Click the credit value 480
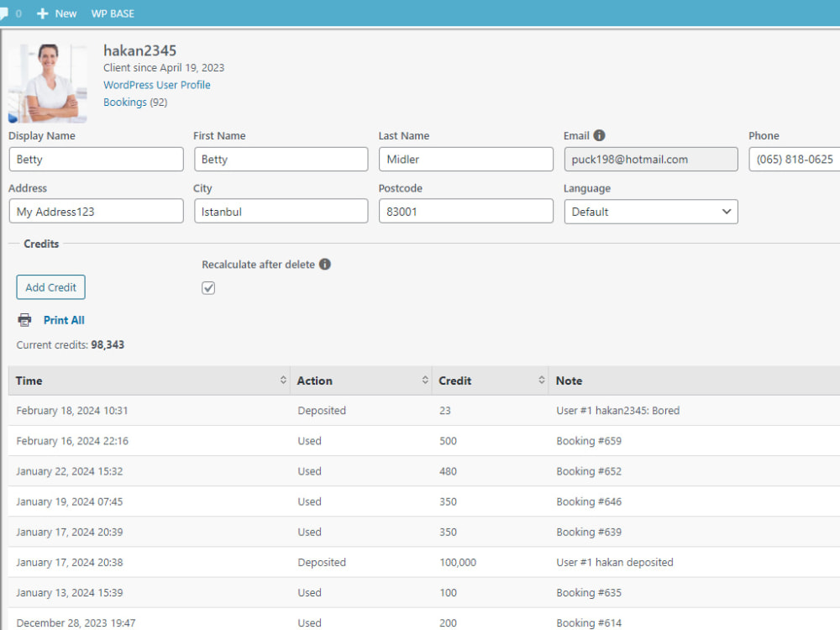840x630 pixels. [x=448, y=471]
